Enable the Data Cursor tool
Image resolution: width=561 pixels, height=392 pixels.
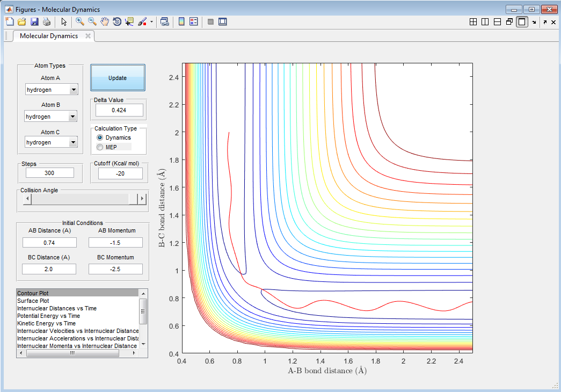pos(129,21)
